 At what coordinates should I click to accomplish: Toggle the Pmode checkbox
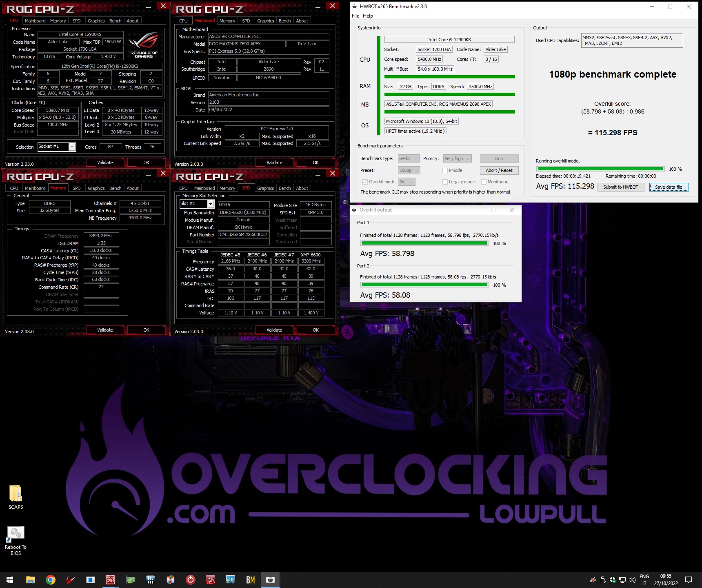tap(445, 170)
